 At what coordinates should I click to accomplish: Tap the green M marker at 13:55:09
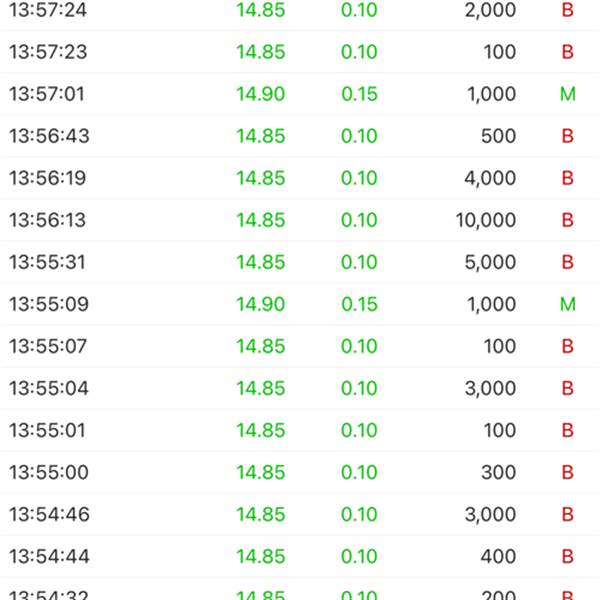coord(567,304)
